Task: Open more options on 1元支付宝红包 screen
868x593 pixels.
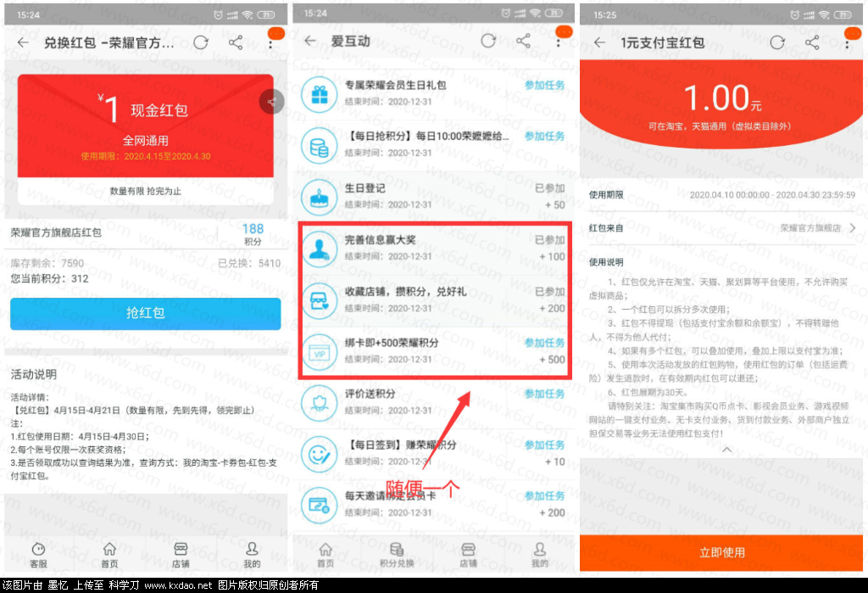Action: [x=847, y=43]
